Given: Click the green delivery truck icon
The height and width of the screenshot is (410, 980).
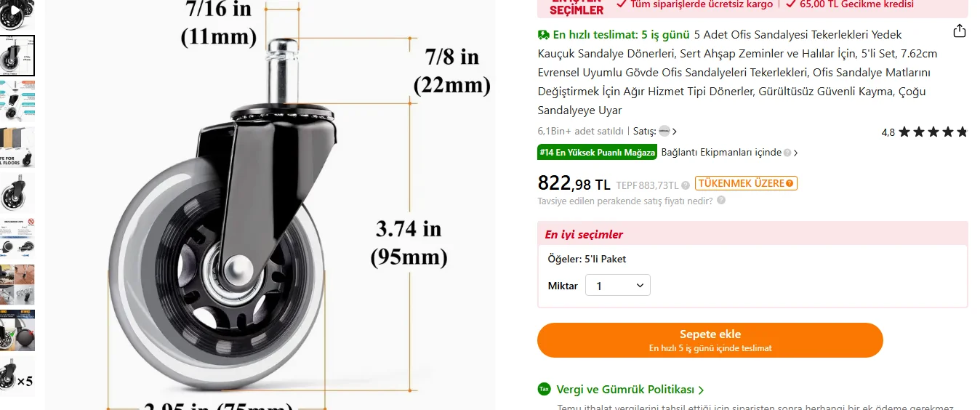Looking at the screenshot, I should [x=544, y=34].
